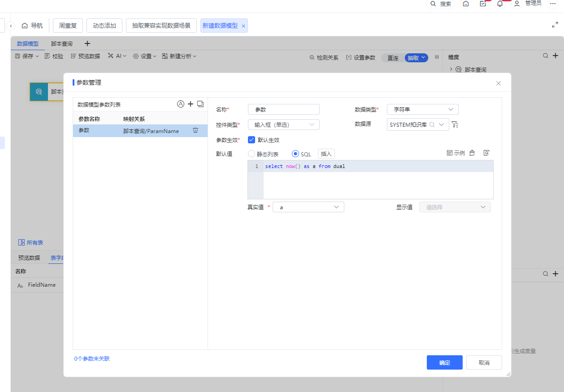Click 检测关系 in the toolbar

324,58
